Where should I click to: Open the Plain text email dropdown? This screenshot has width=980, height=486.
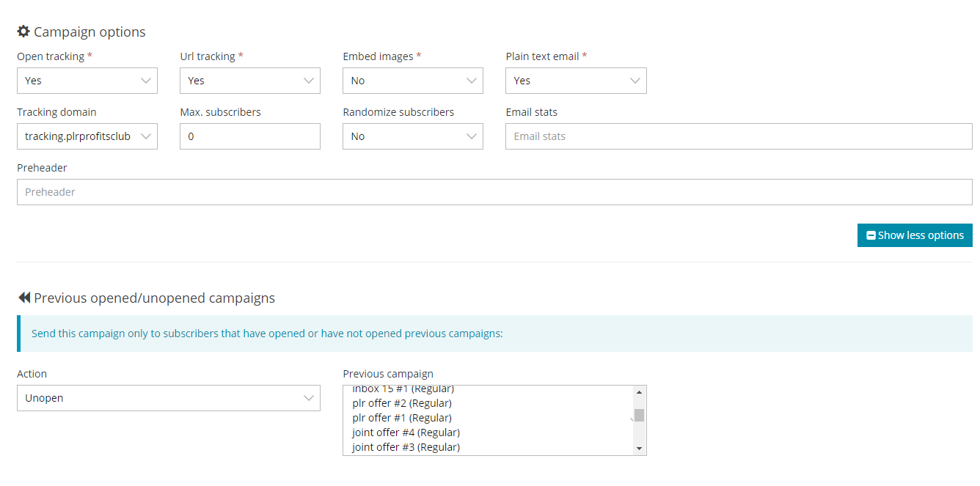pyautogui.click(x=576, y=81)
